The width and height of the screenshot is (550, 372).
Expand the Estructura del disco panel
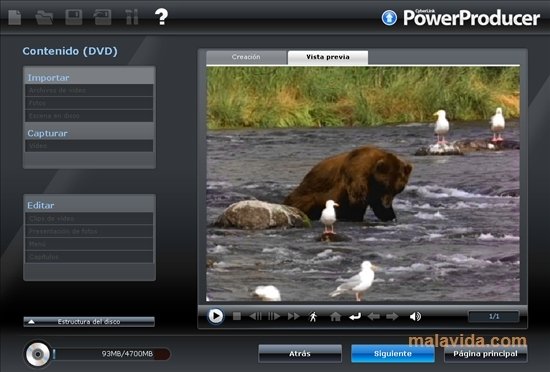[x=89, y=322]
